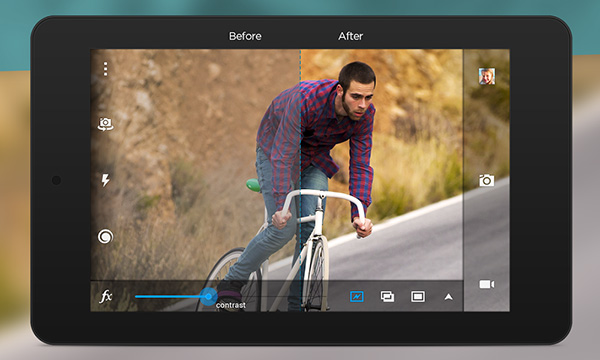This screenshot has width=600, height=360.
Task: Toggle the flash lightning bolt icon
Action: pos(105,180)
